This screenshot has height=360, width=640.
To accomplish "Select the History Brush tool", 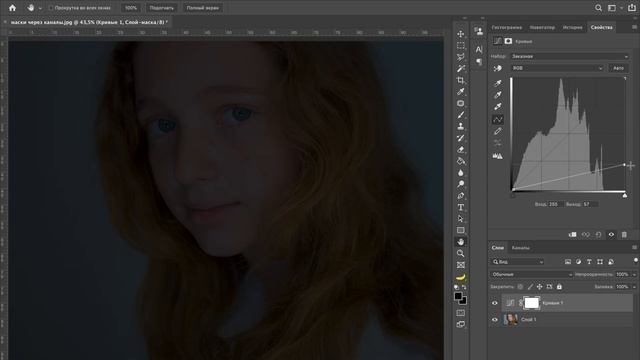I will click(x=460, y=138).
